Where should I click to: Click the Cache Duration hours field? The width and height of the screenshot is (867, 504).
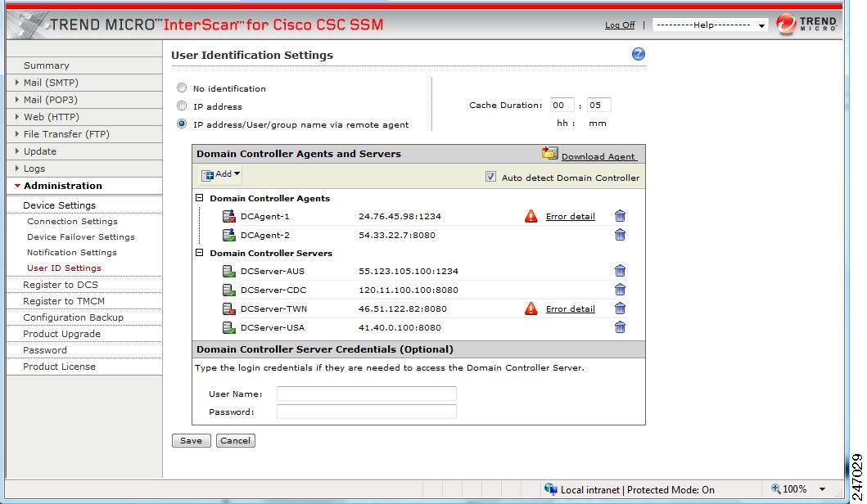pyautogui.click(x=562, y=105)
